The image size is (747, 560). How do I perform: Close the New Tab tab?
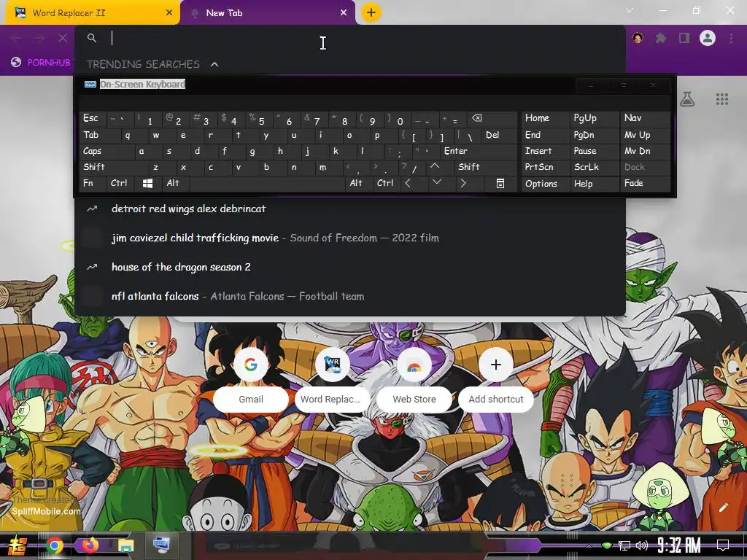click(344, 13)
